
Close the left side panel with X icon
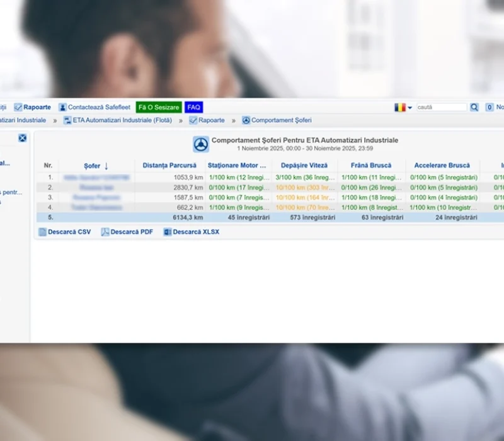pyautogui.click(x=22, y=138)
